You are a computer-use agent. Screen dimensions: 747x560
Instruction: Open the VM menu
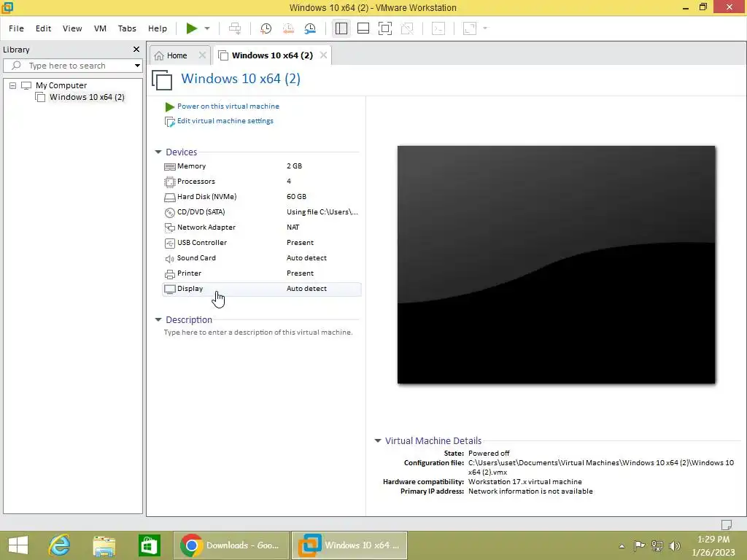pos(100,28)
